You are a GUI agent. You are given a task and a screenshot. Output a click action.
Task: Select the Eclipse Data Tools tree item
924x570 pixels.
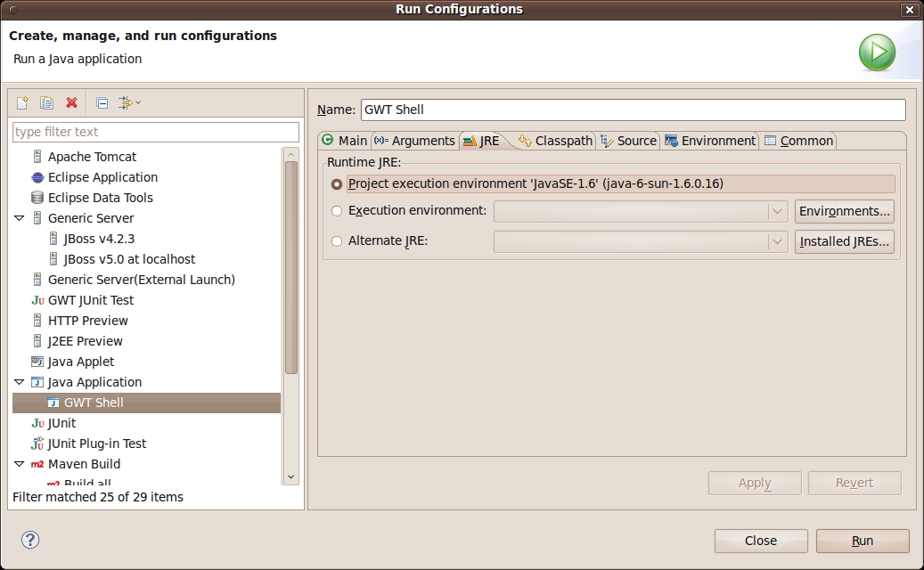pos(100,198)
